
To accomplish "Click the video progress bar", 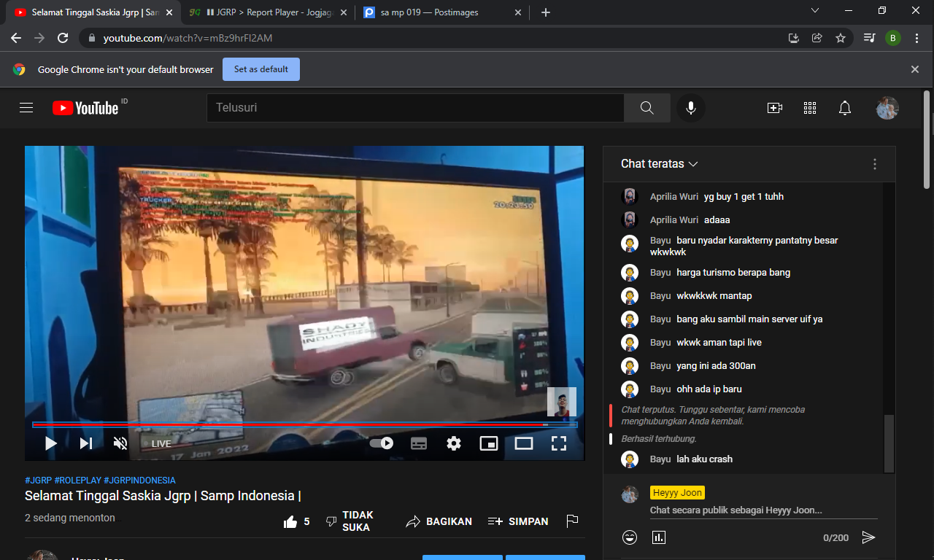I will (x=305, y=424).
